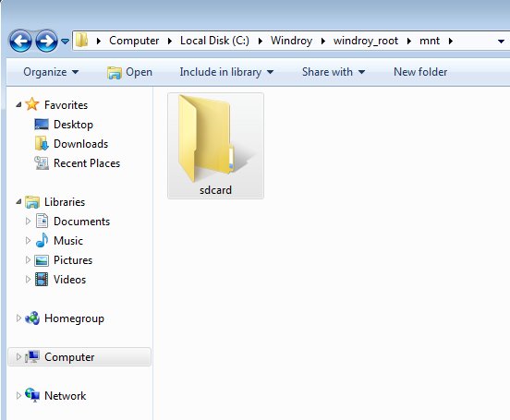Open the Organize menu
Viewport: 510px width, 420px height.
(x=51, y=72)
